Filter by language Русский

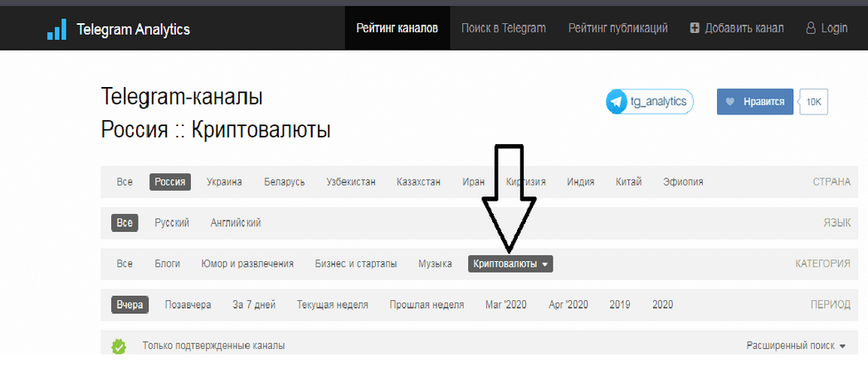click(172, 223)
